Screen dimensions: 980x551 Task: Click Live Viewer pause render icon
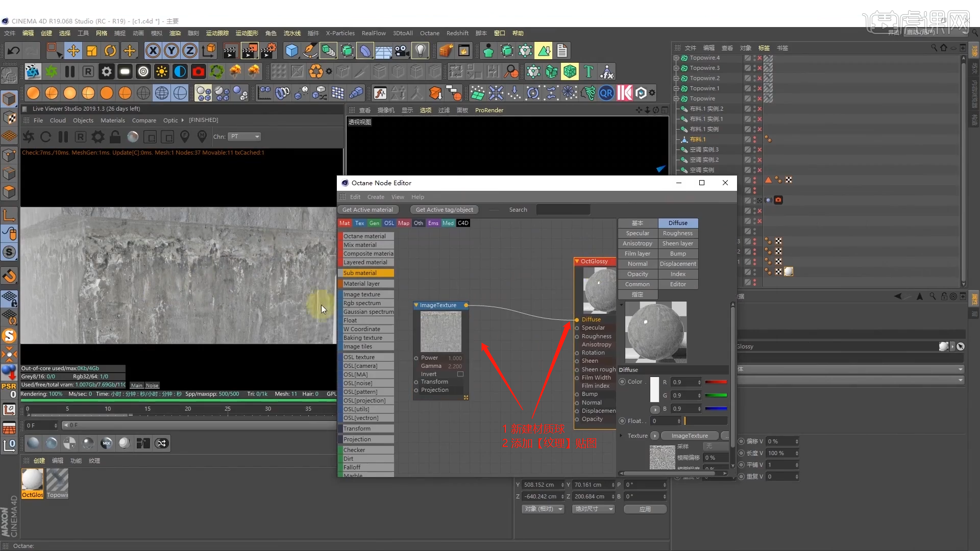(63, 137)
